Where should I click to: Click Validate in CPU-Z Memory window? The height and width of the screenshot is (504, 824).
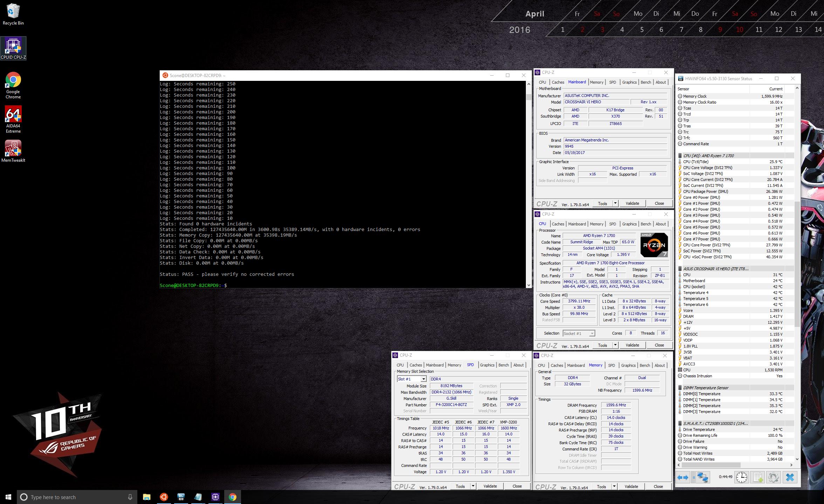click(x=631, y=486)
